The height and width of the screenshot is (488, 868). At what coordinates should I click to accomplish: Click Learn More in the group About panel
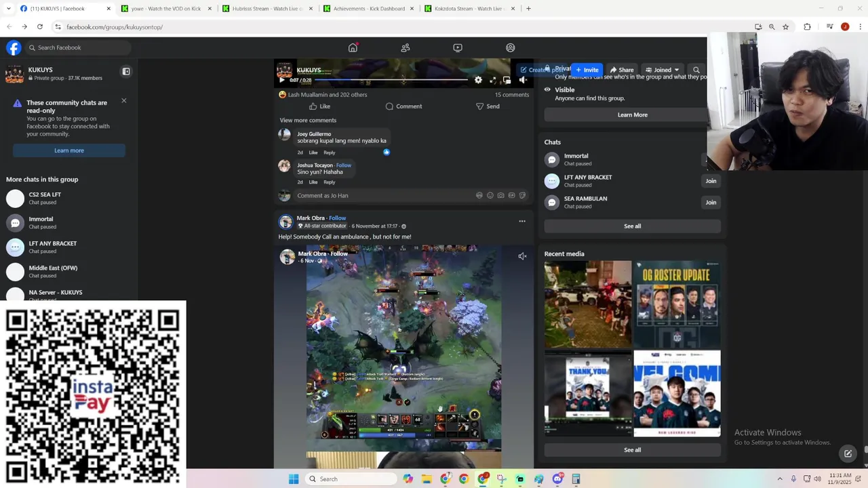(x=632, y=115)
